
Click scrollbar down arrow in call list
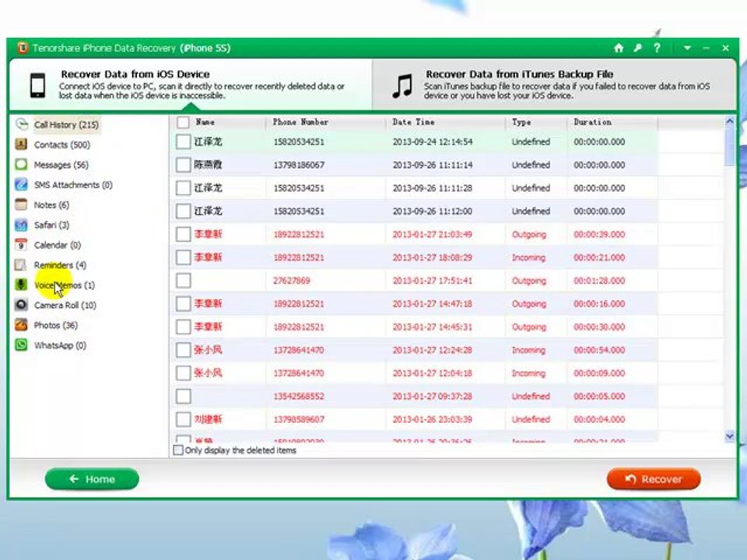[729, 436]
